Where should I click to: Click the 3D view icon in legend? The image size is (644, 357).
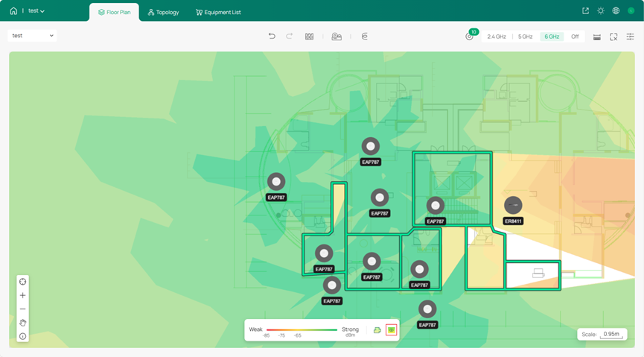click(x=377, y=330)
